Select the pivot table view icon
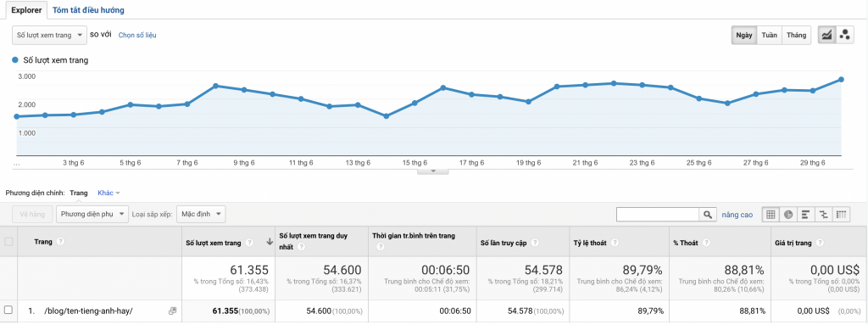The width and height of the screenshot is (868, 325). point(841,215)
